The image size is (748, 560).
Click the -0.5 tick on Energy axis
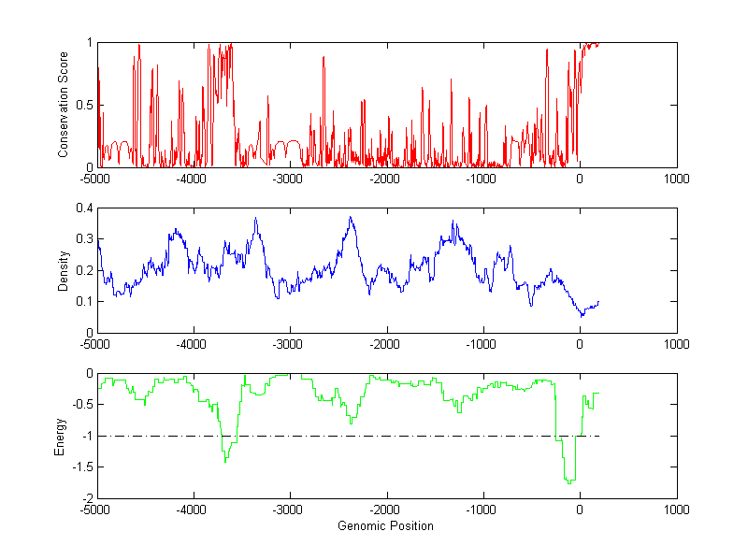point(81,405)
